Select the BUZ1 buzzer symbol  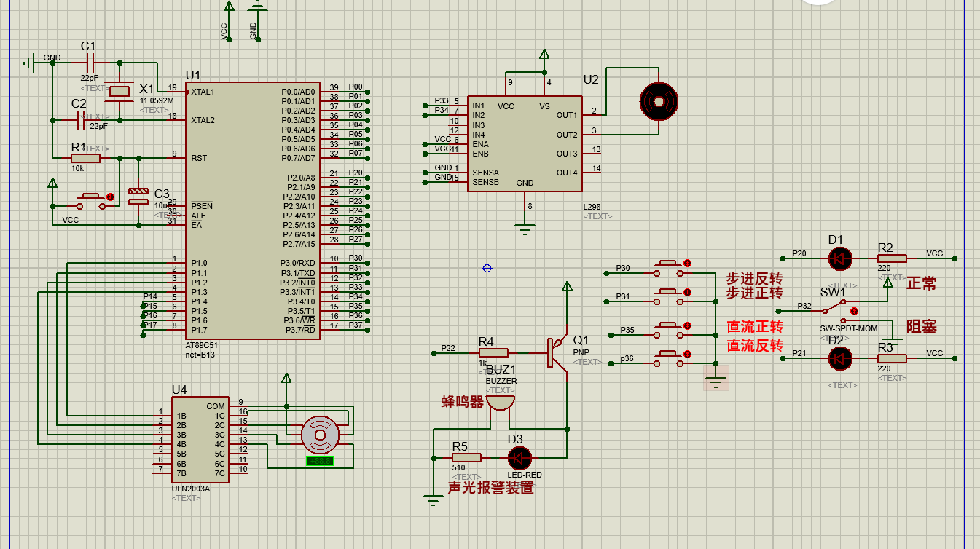coord(501,403)
